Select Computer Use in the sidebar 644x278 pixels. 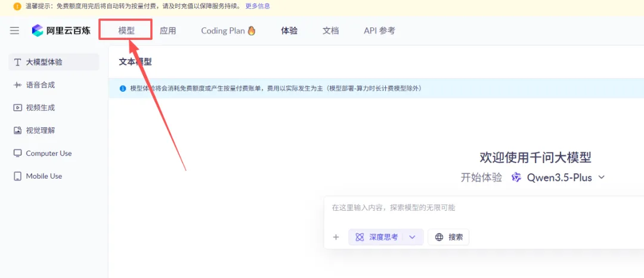coord(54,154)
